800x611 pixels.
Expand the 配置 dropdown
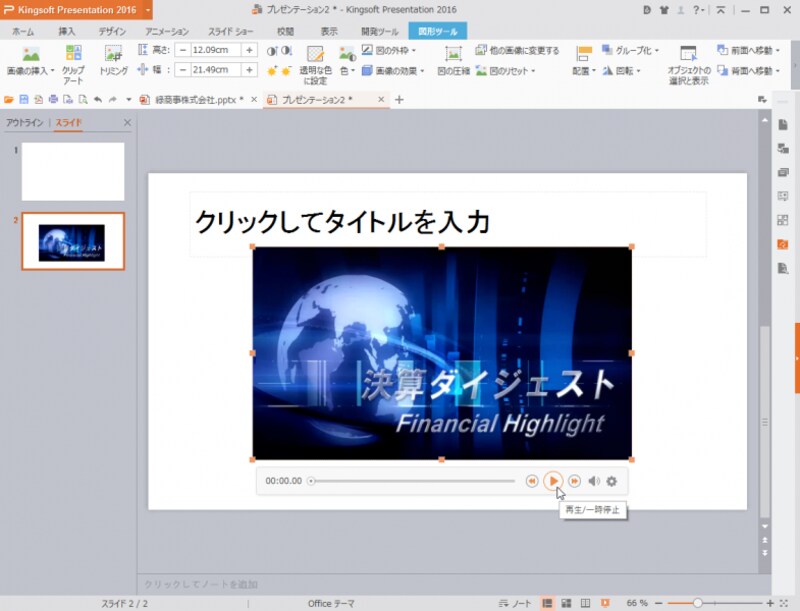(585, 70)
